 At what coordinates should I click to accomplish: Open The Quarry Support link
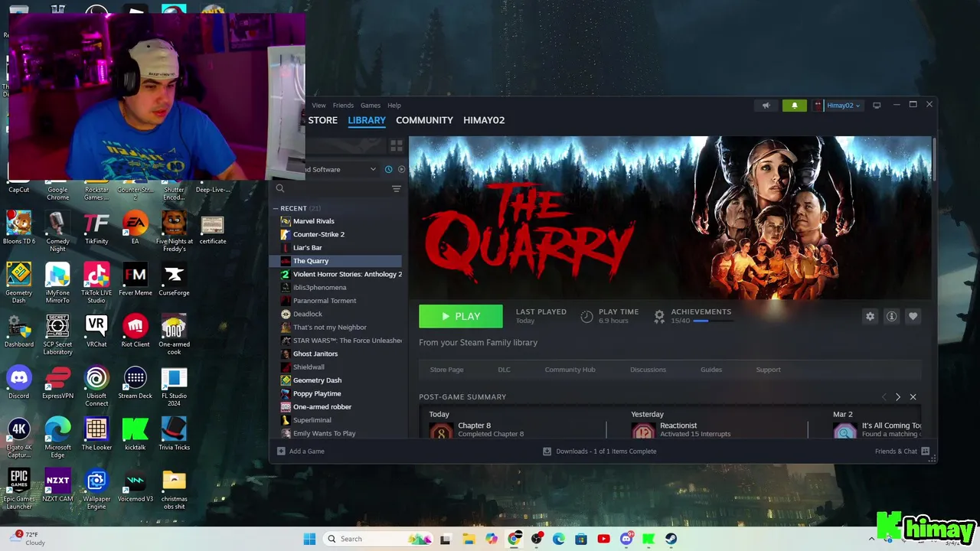coord(768,370)
